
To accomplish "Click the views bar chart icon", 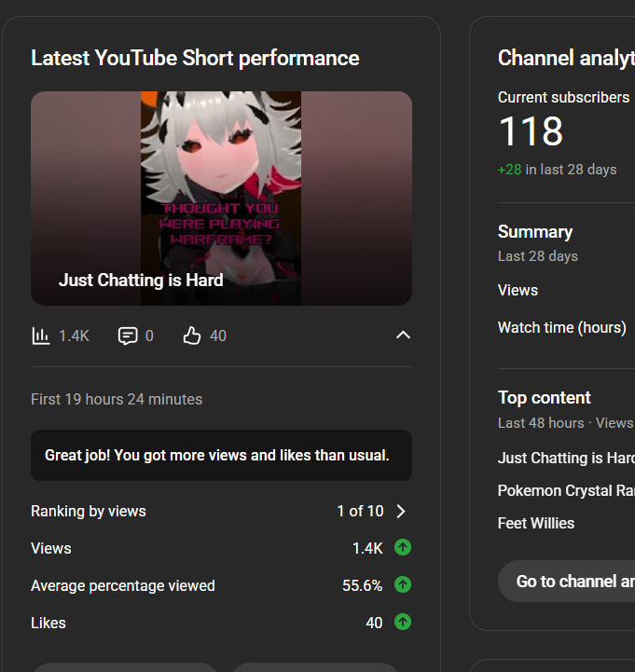I will (x=41, y=336).
